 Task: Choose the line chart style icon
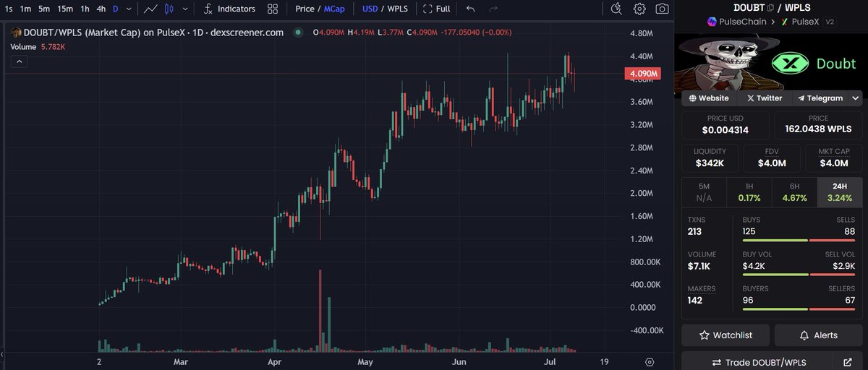pos(151,9)
